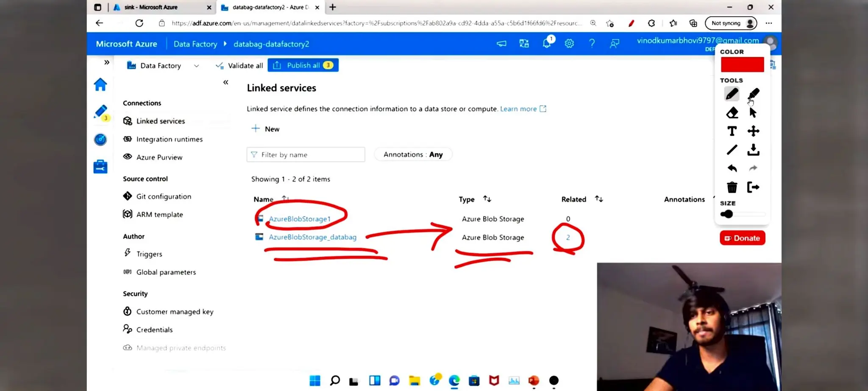This screenshot has height=391, width=868.
Task: Open the Manage toolbox icon
Action: click(100, 167)
